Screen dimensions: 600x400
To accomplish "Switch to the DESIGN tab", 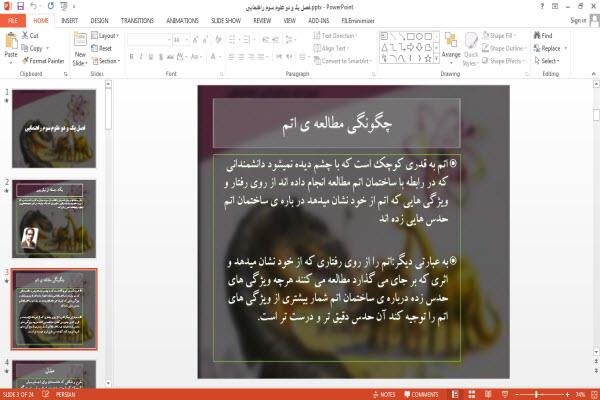I will click(99, 21).
